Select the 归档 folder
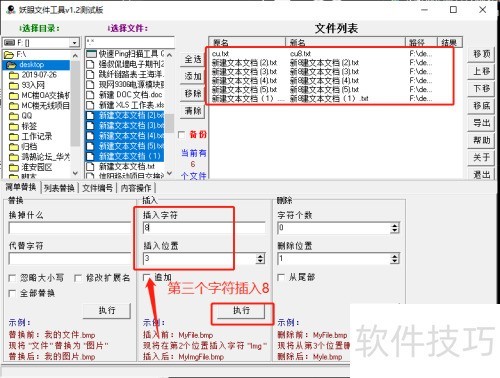 coord(29,147)
